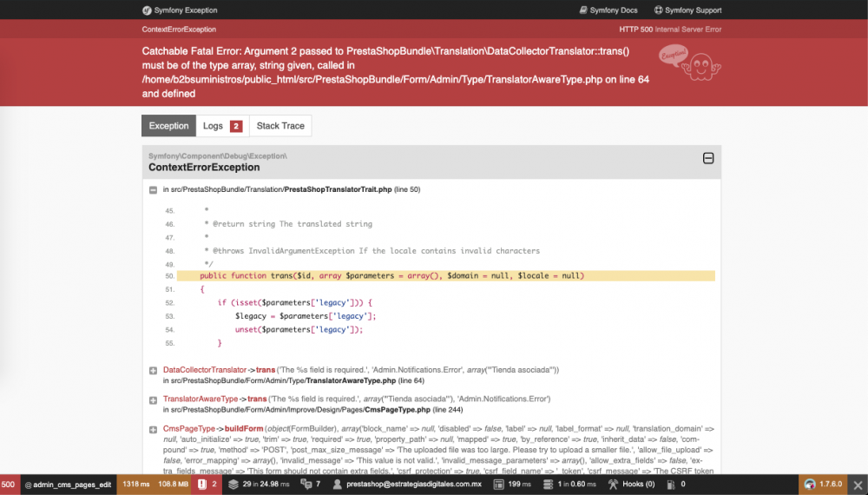868x495 pixels.
Task: Open Symfony Support link
Action: coord(688,10)
